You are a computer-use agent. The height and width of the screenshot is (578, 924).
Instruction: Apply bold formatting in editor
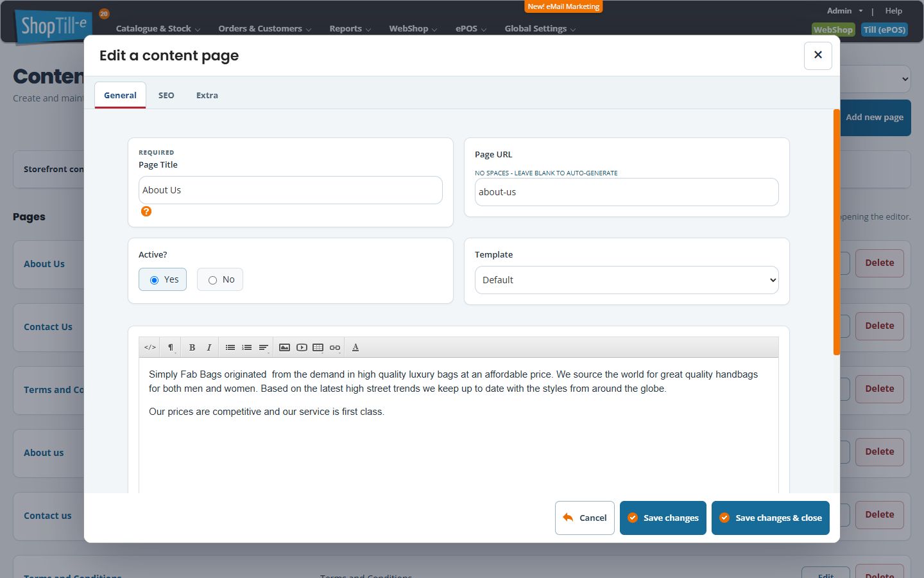(x=192, y=347)
